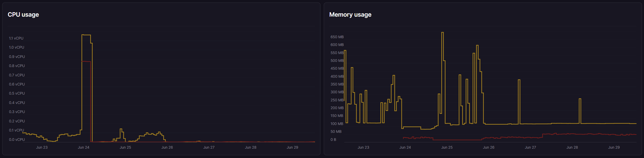
Task: Select Jun 29 on the CPU chart axis
Action: point(292,147)
